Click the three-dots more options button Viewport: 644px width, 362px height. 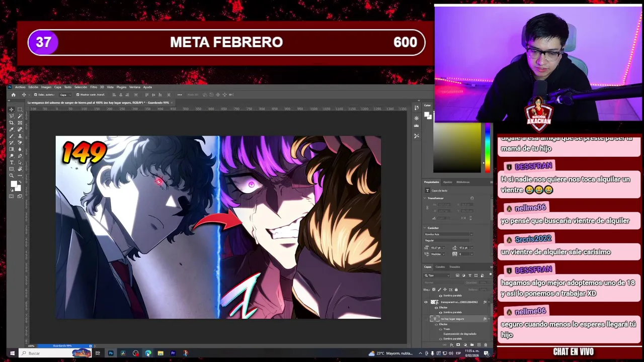pyautogui.click(x=180, y=95)
